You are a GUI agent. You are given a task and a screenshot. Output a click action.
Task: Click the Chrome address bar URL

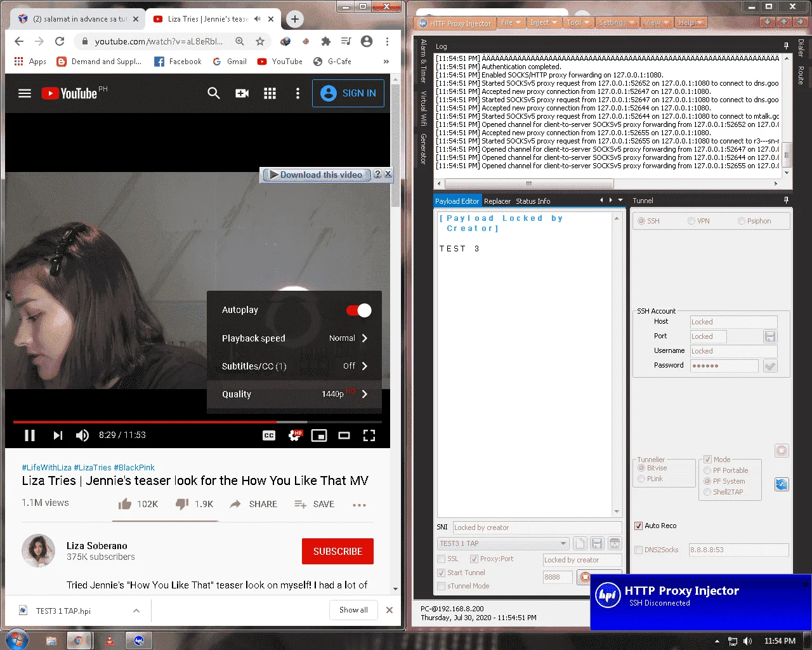pyautogui.click(x=159, y=41)
